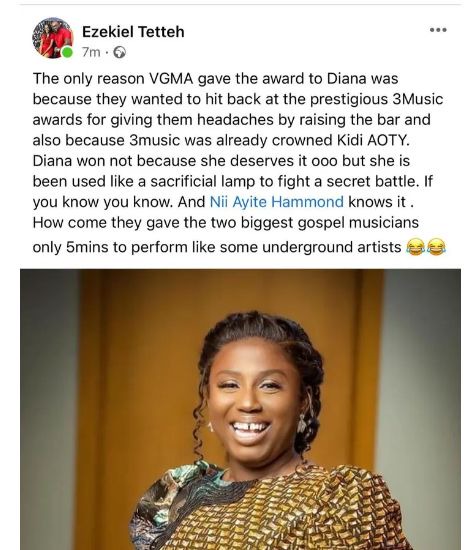Click the 7m post timestamp
This screenshot has width=472, height=550.
[91, 52]
